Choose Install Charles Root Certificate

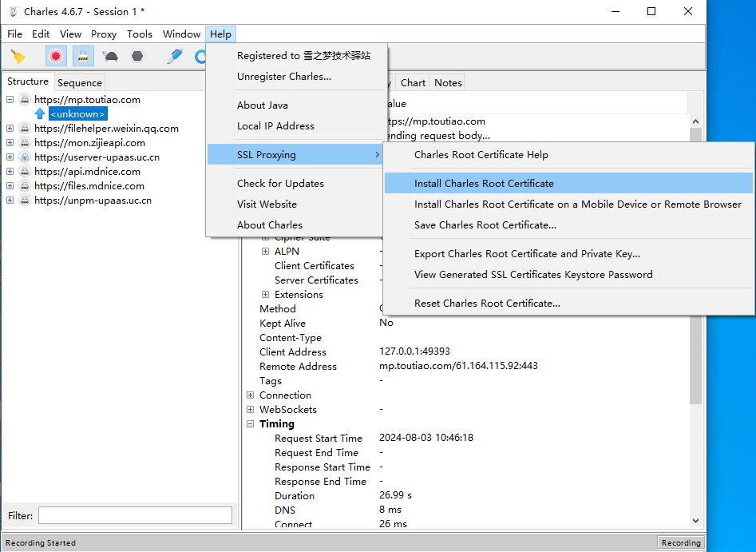coord(484,184)
